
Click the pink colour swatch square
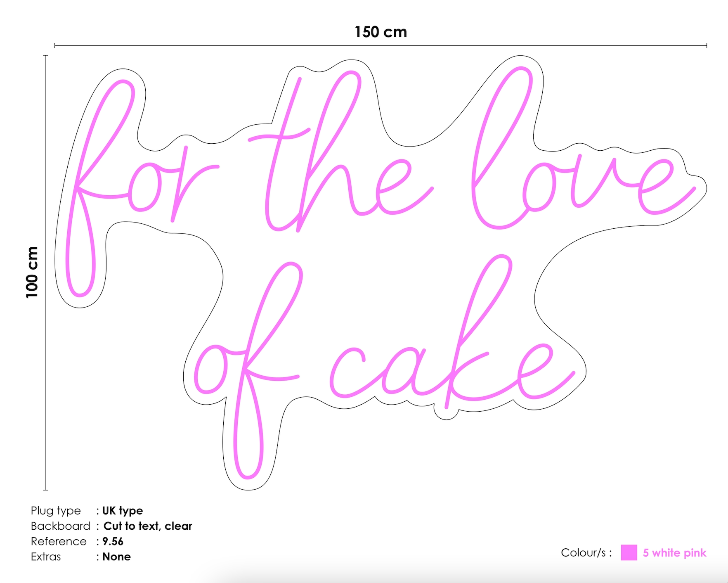click(x=629, y=552)
